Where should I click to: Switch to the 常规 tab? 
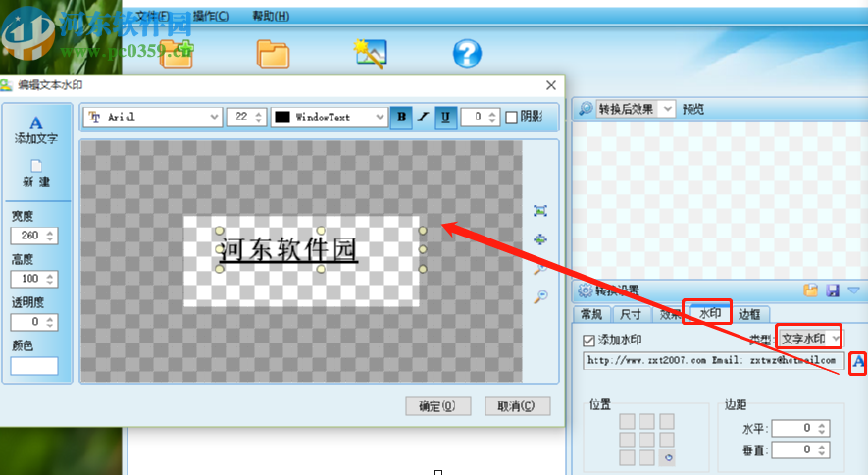pyautogui.click(x=591, y=314)
